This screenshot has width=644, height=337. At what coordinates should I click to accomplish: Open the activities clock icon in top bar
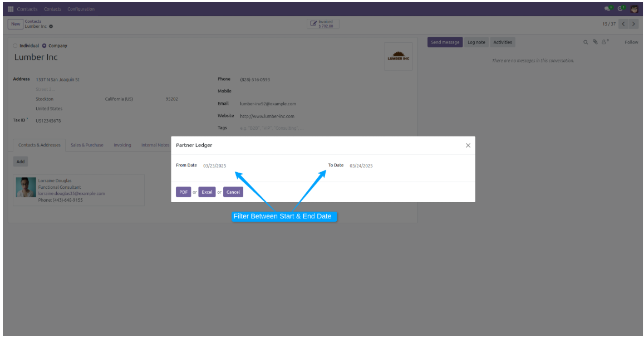pyautogui.click(x=621, y=9)
